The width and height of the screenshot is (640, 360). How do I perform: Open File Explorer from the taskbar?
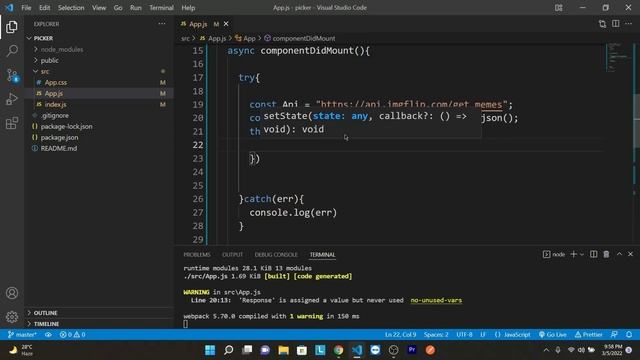(x=283, y=350)
